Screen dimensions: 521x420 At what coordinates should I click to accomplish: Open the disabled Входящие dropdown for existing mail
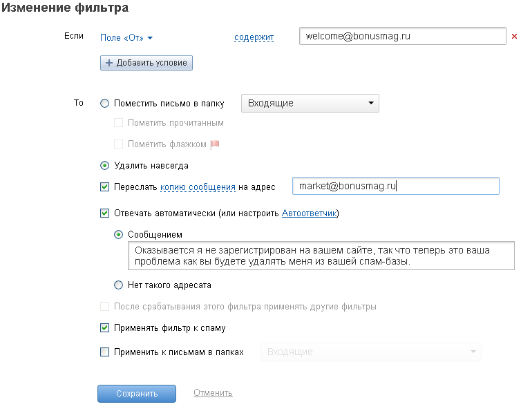point(371,352)
